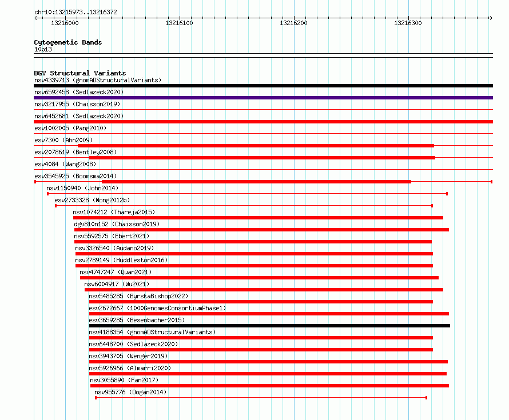509x420 pixels.
Task: Select the 10p13 cytogenetic band label
Action: coord(43,49)
